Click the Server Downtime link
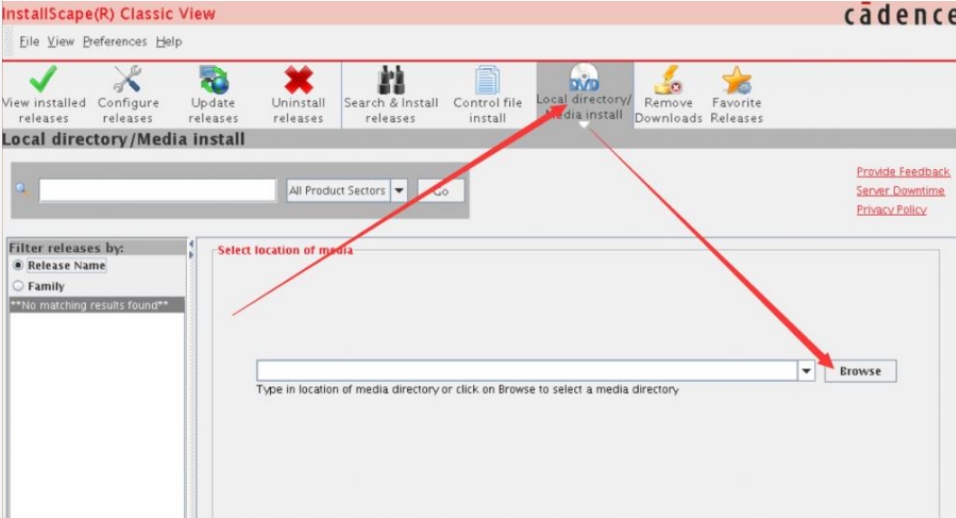Screen dimensions: 956x518 pyautogui.click(x=899, y=191)
